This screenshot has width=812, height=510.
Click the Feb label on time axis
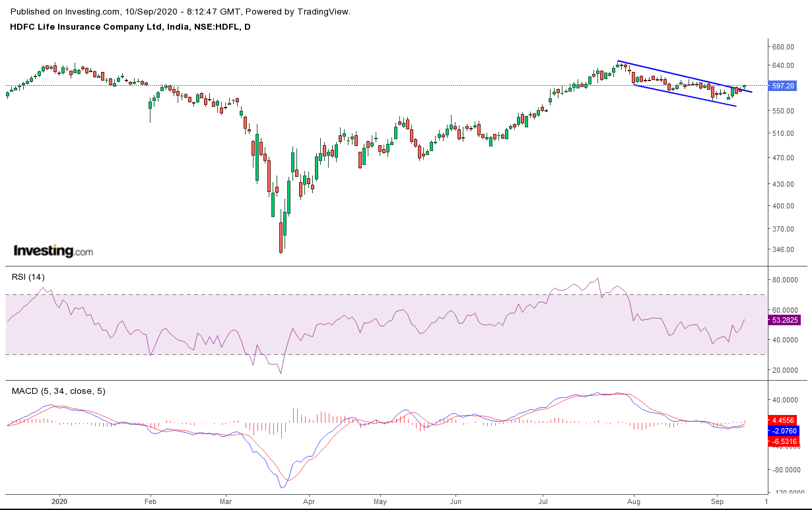coord(150,502)
